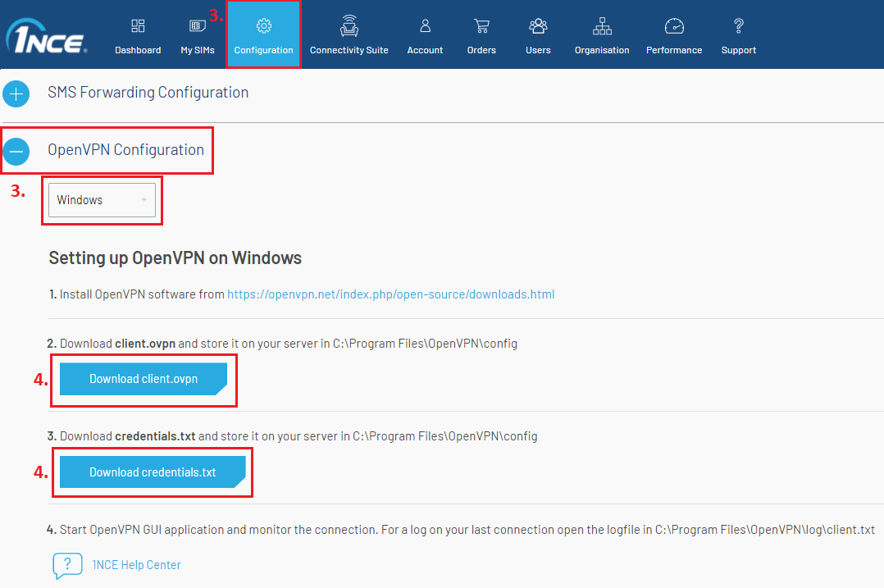Collapse OpenVPN Configuration minus button

point(16,151)
